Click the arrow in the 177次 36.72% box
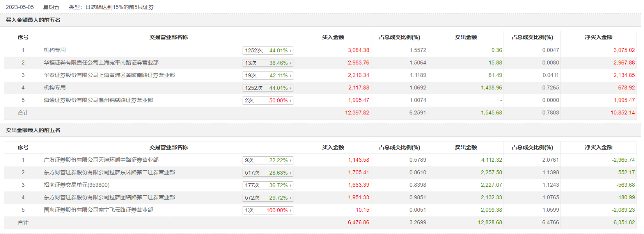 tap(291, 185)
